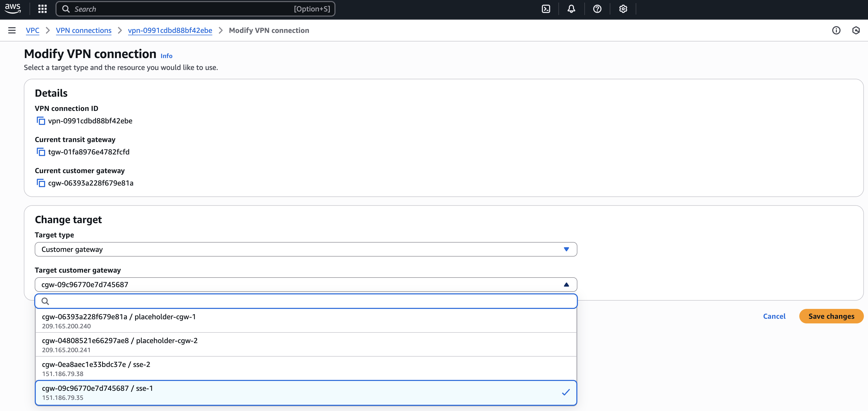The image size is (868, 411).
Task: Click Save changes button
Action: 831,316
